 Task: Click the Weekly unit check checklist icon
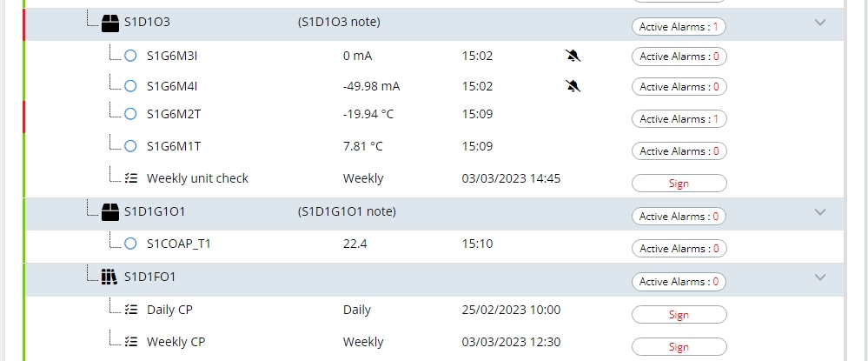(x=131, y=178)
